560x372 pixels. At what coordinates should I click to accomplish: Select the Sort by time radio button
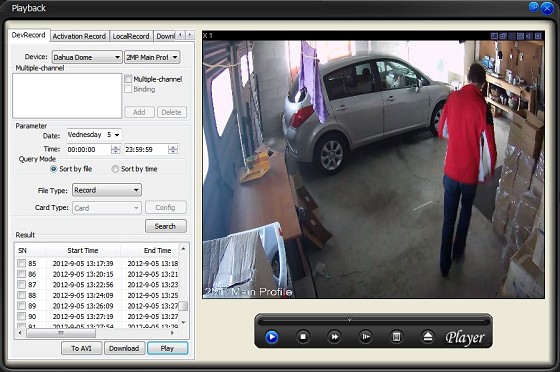pos(115,169)
